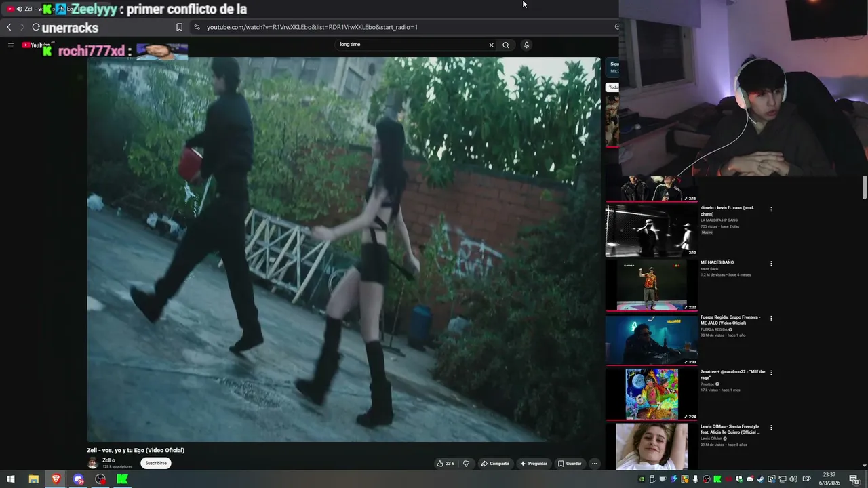
Task: Open the NVIDIA tray icon
Action: coord(642,479)
